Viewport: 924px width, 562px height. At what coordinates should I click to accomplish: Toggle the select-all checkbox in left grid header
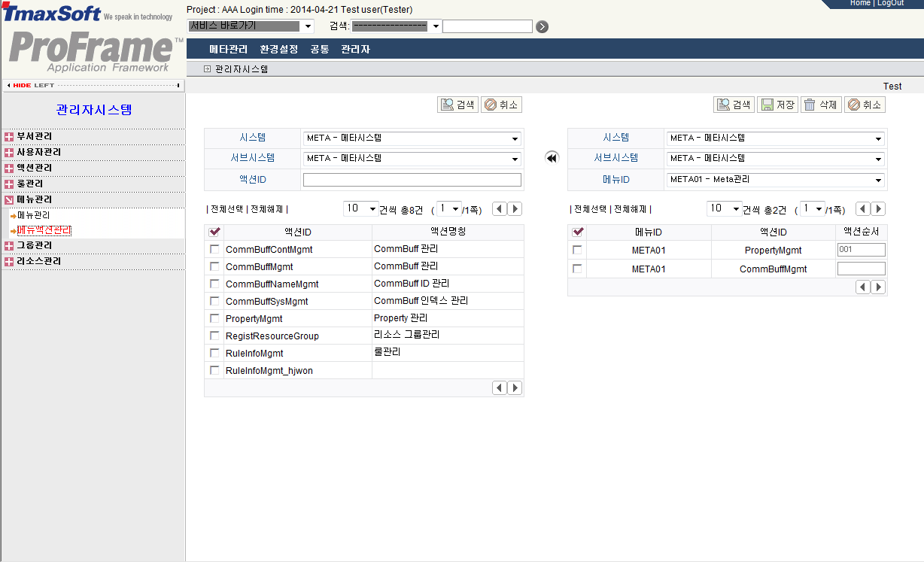point(214,232)
